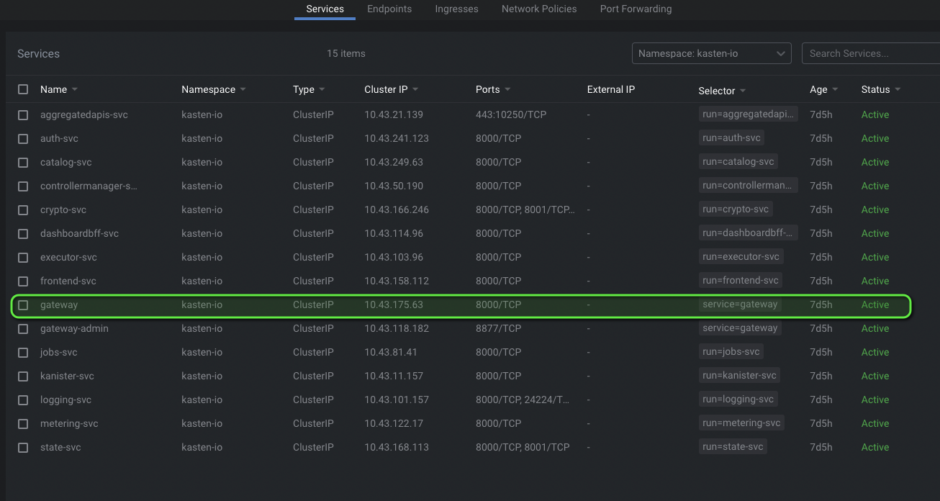Click the sort arrow beside Ports header
The height and width of the screenshot is (501, 940).
[x=508, y=90]
